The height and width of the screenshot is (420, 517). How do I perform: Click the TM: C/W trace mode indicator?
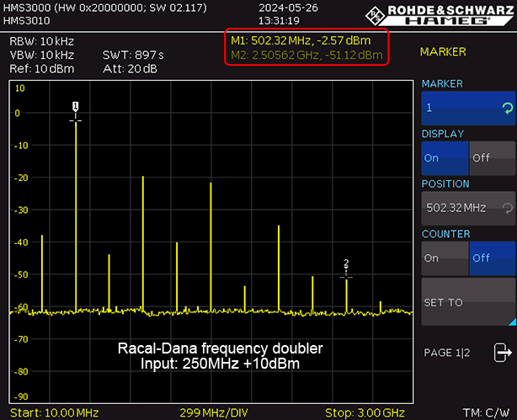click(486, 412)
